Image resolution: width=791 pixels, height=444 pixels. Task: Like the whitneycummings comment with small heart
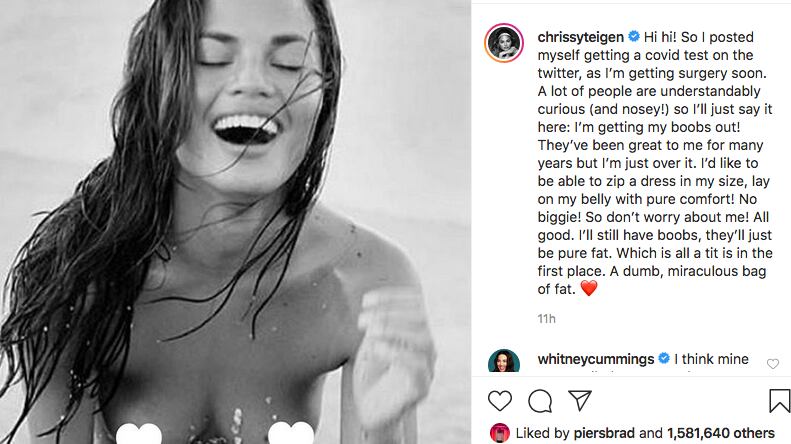pos(772,364)
